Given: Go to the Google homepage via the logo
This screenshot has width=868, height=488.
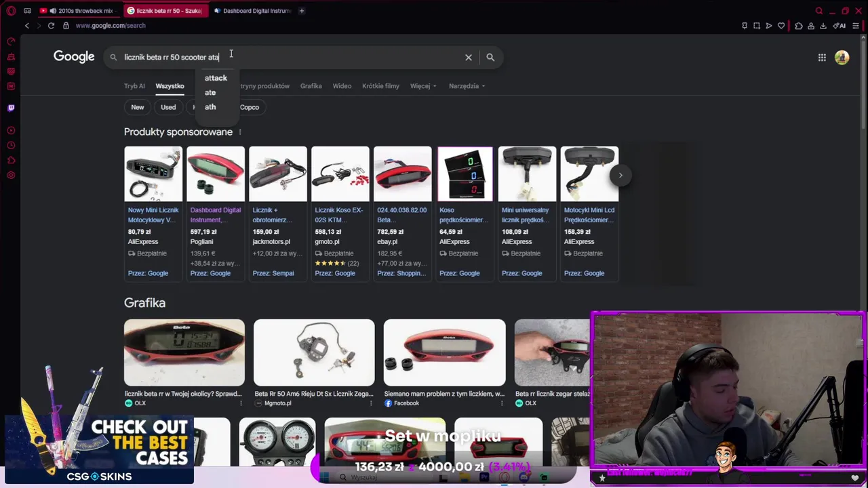Looking at the screenshot, I should [74, 57].
